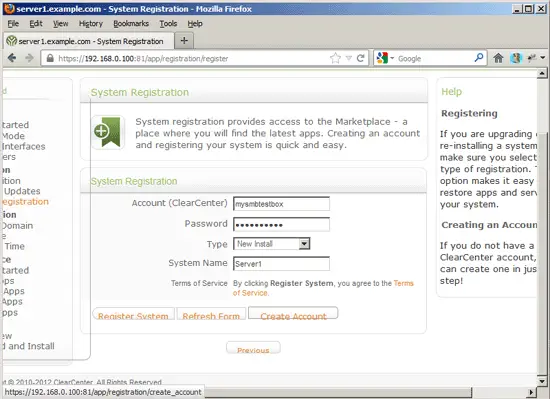The width and height of the screenshot is (550, 399).
Task: Click Firefox logo in title bar
Action: click(x=9, y=8)
